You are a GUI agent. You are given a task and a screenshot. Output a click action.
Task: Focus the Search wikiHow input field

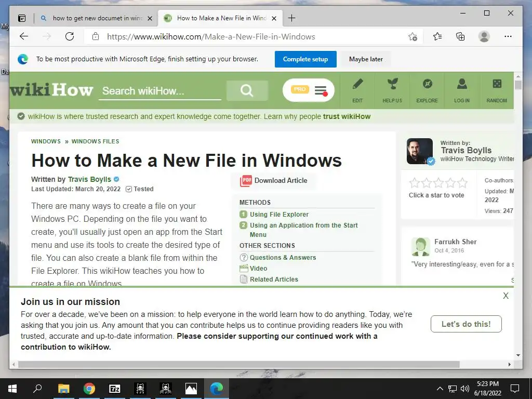point(159,91)
